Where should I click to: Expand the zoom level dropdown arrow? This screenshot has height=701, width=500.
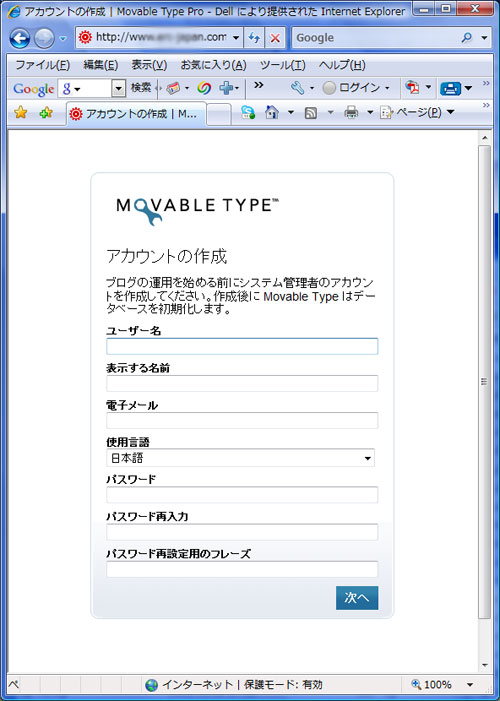coord(470,685)
